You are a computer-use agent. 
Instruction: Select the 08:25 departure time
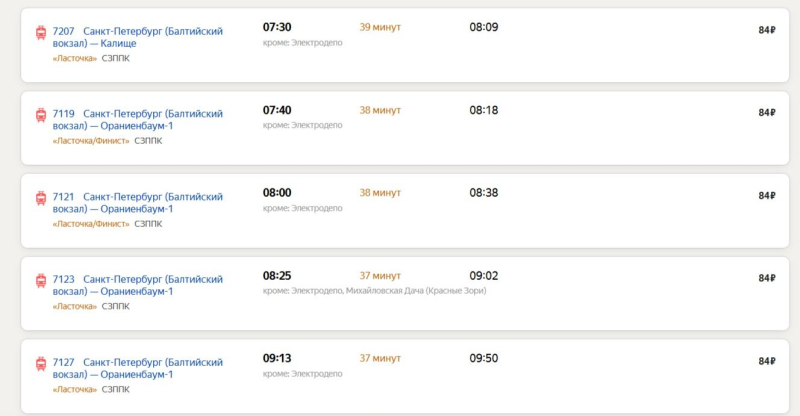(x=277, y=276)
